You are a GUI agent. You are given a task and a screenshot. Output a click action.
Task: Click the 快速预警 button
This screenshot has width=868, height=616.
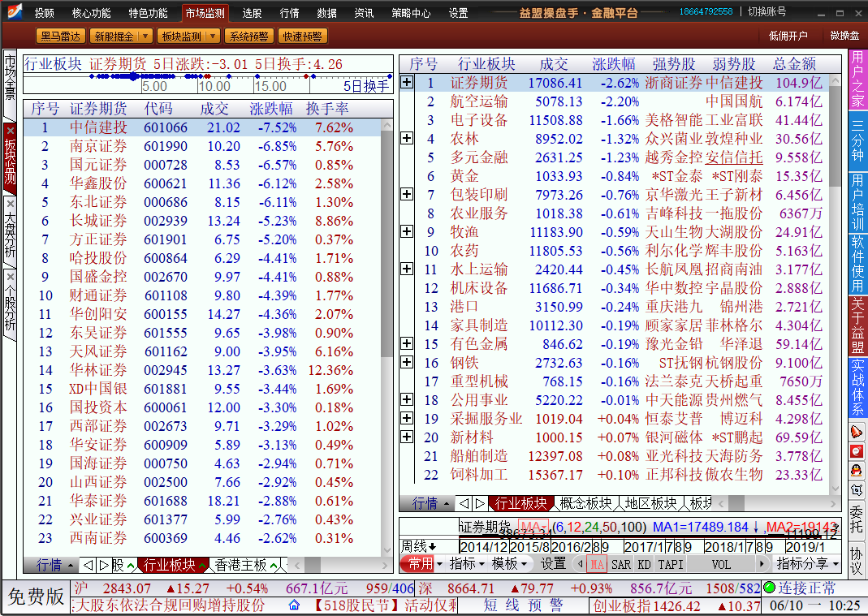[302, 36]
